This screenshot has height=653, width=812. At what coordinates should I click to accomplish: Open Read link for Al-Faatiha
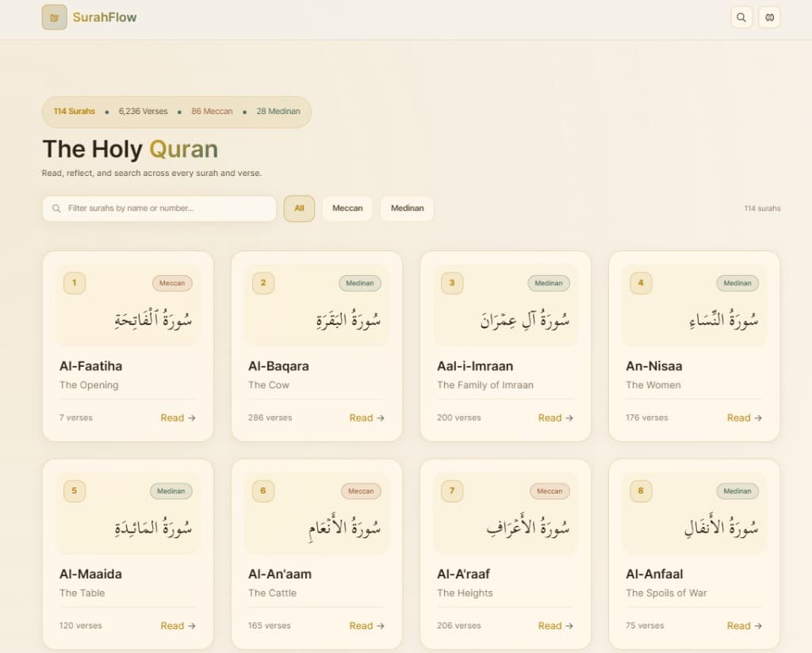coord(178,418)
